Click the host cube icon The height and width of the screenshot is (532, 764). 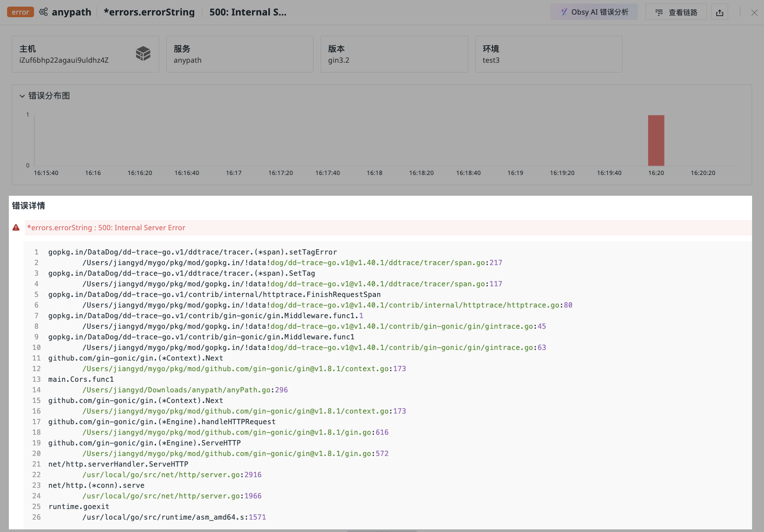point(143,54)
